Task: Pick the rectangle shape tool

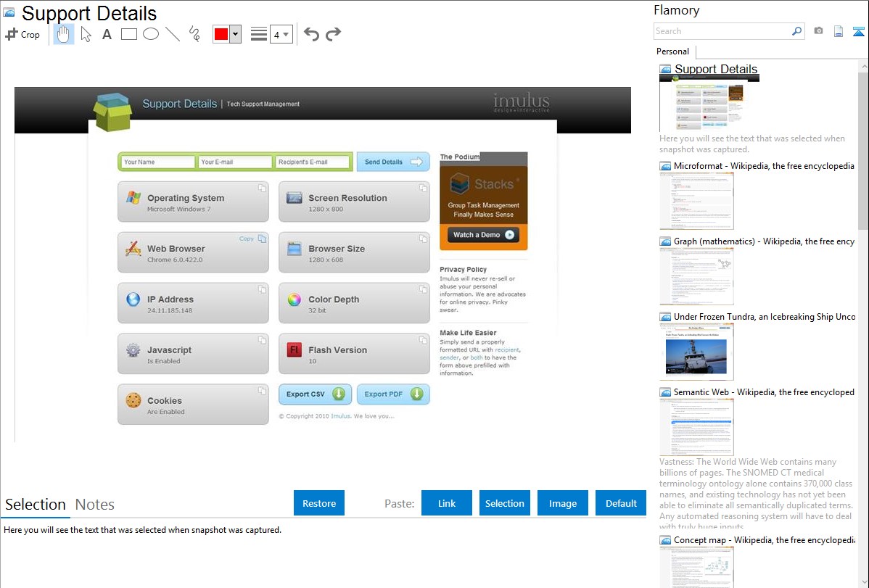Action: (x=128, y=34)
